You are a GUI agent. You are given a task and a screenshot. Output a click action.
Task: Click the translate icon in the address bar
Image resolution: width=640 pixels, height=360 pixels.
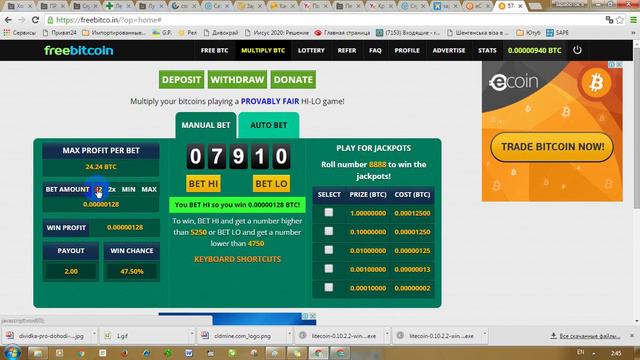(x=609, y=20)
